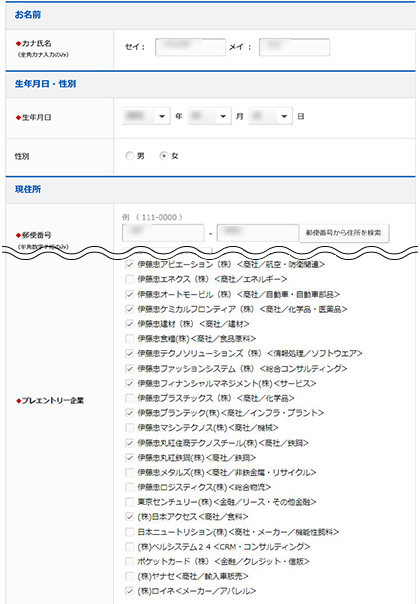Uncheck 伊藤忠丸紅住商テクノスチール checkbox
Viewport: 420px width, 604px height.
tap(130, 443)
